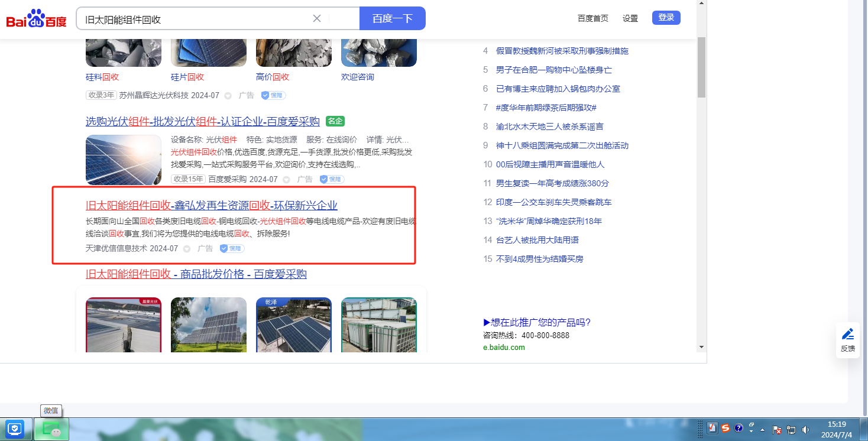Screen dimensions: 868x441
Task: Click the blue monitor taskbar icon
Action: (x=15, y=429)
